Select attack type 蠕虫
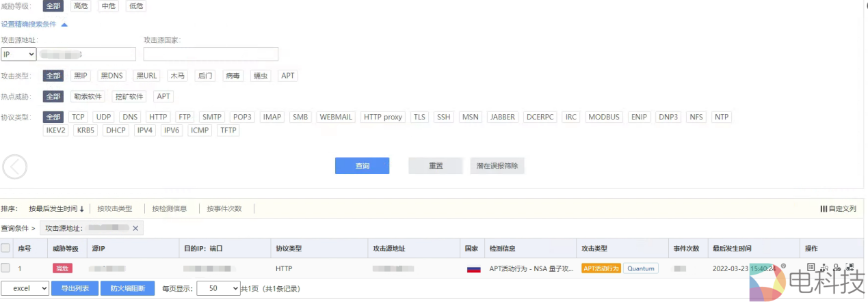 point(261,76)
